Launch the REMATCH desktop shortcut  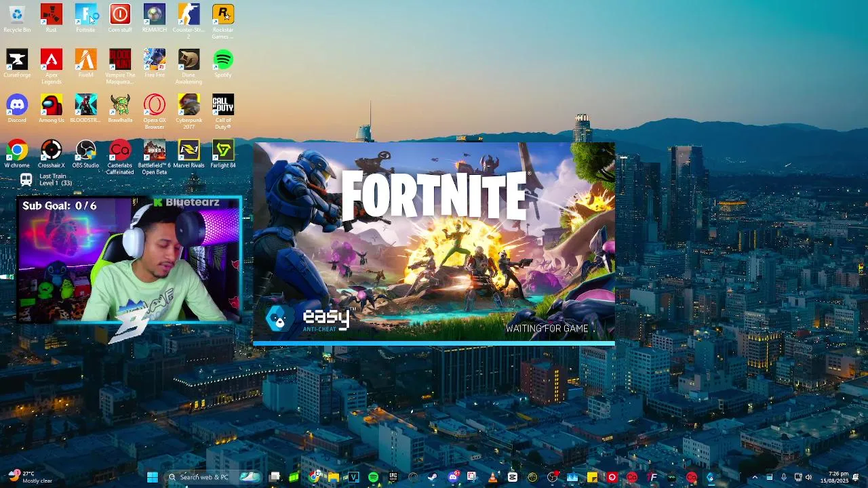pyautogui.click(x=154, y=18)
